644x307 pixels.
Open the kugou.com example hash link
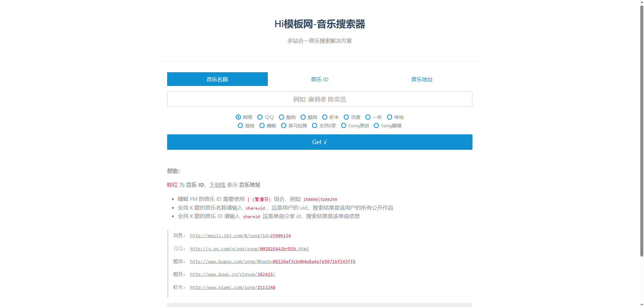(273, 262)
